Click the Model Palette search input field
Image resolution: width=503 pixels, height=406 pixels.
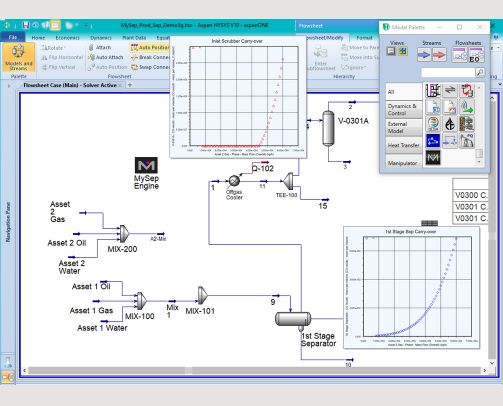(448, 72)
